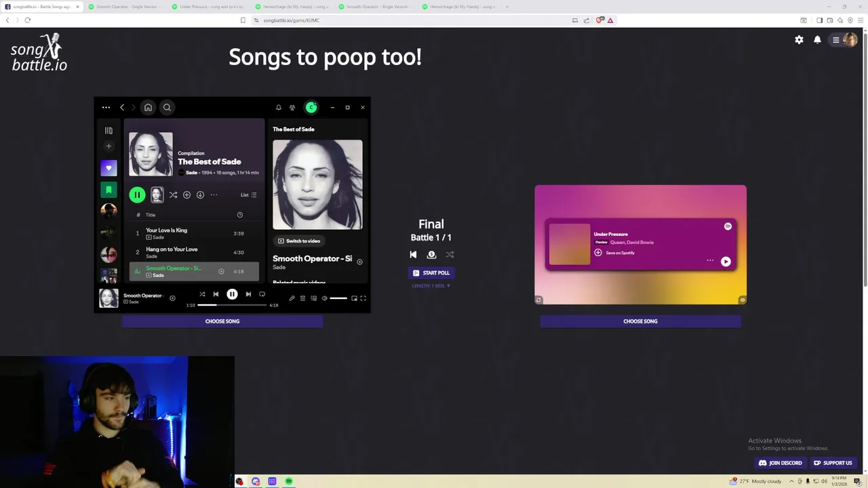Open Spotify What's New bell

click(x=278, y=107)
